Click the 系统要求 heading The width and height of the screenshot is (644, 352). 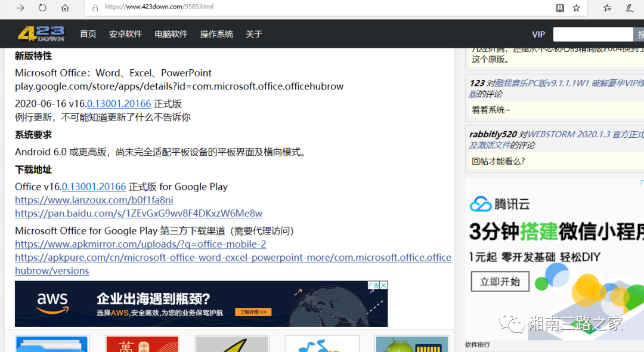click(33, 135)
